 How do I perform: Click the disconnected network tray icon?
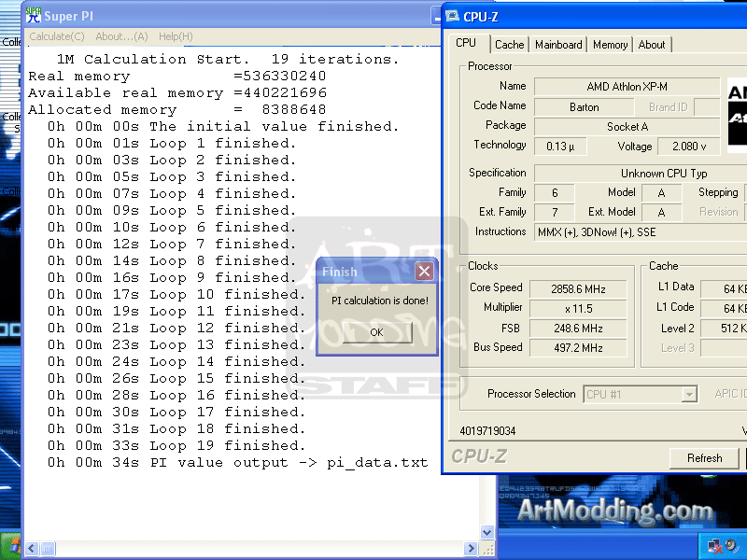tap(714, 546)
